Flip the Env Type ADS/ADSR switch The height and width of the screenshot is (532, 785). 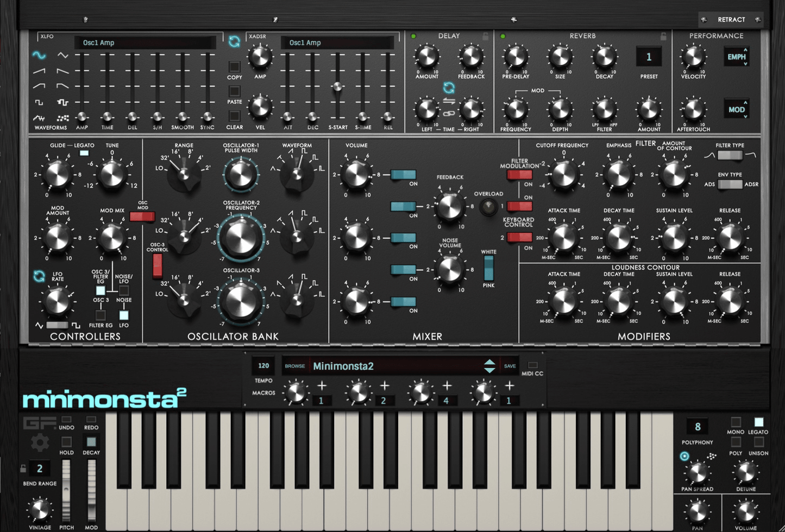coord(729,185)
